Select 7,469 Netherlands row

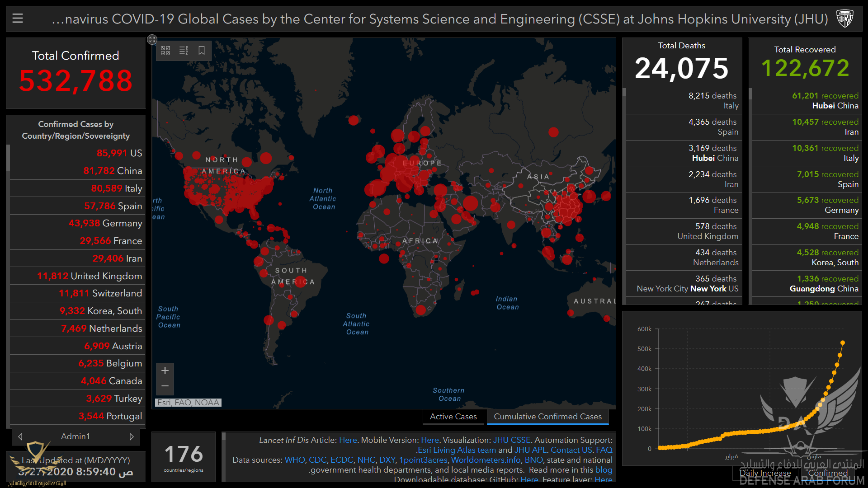77,328
